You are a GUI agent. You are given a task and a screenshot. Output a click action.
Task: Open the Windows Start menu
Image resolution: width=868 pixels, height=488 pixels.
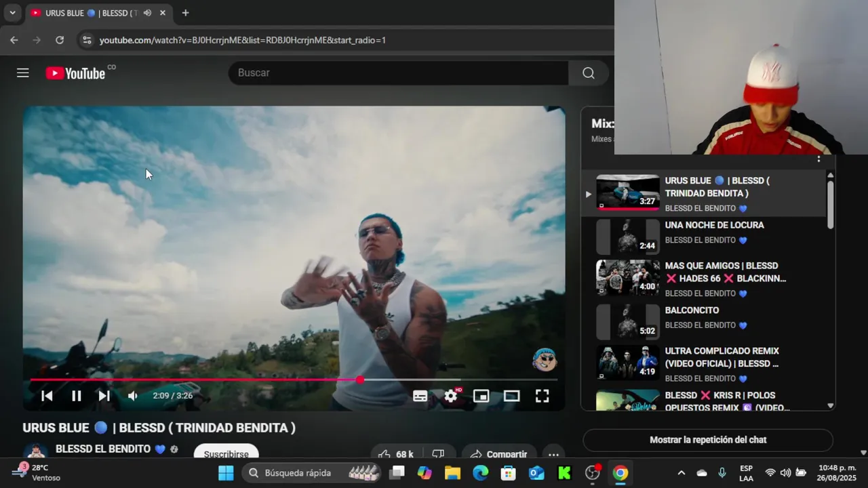pyautogui.click(x=226, y=473)
